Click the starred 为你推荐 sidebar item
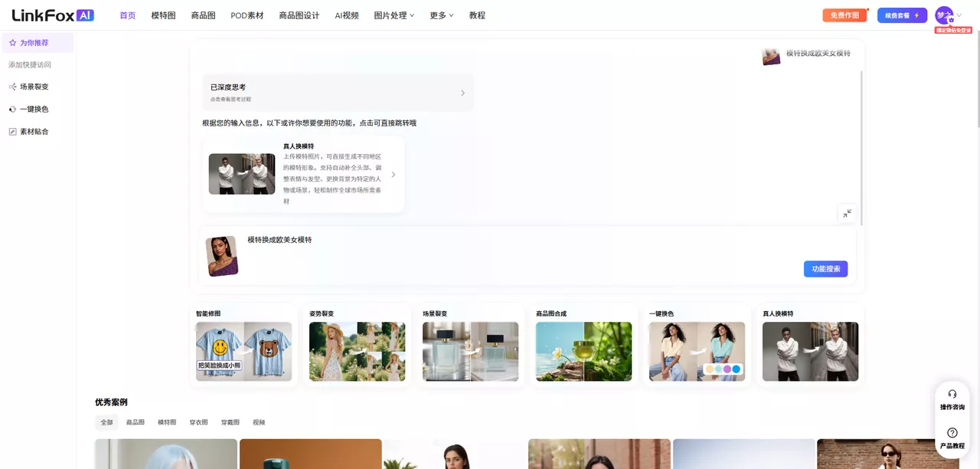 point(32,41)
